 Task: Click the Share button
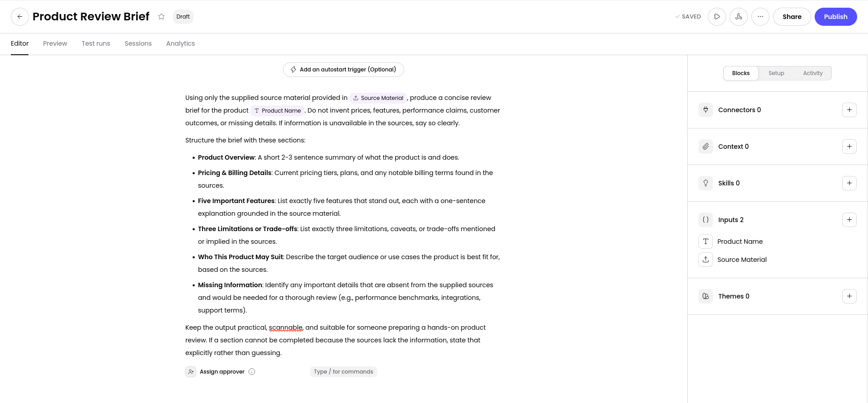click(x=792, y=17)
